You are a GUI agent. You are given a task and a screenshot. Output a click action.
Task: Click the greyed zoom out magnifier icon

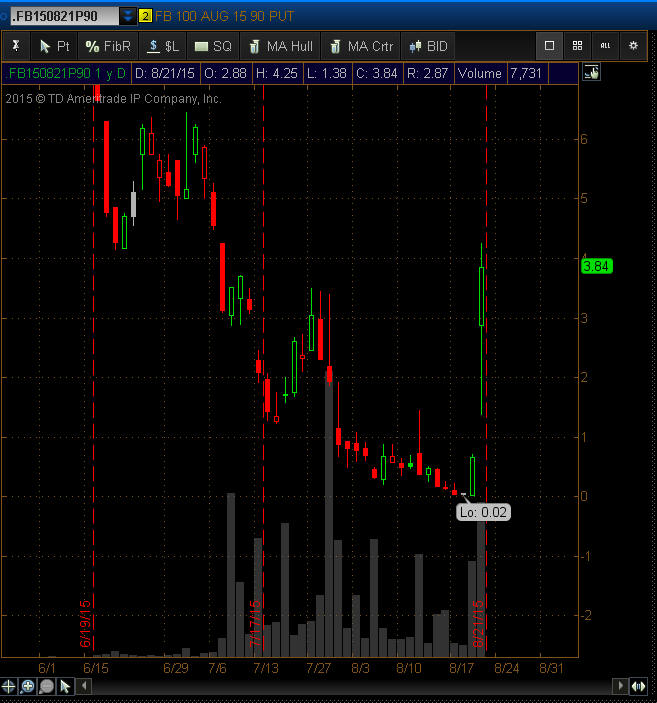click(46, 686)
